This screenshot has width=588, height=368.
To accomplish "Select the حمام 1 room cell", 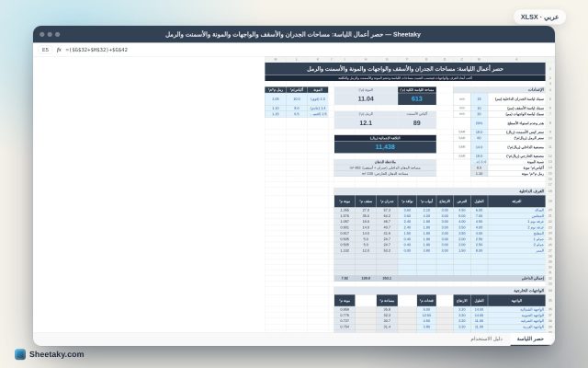I will pos(516,239).
